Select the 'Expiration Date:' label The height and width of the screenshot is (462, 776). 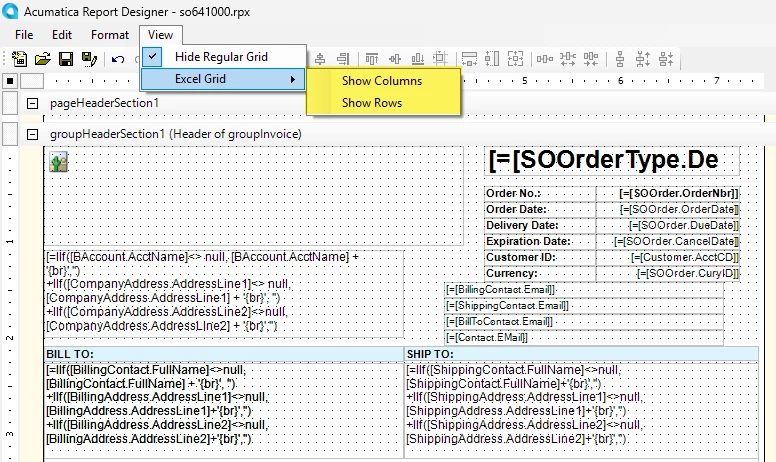tap(540, 241)
